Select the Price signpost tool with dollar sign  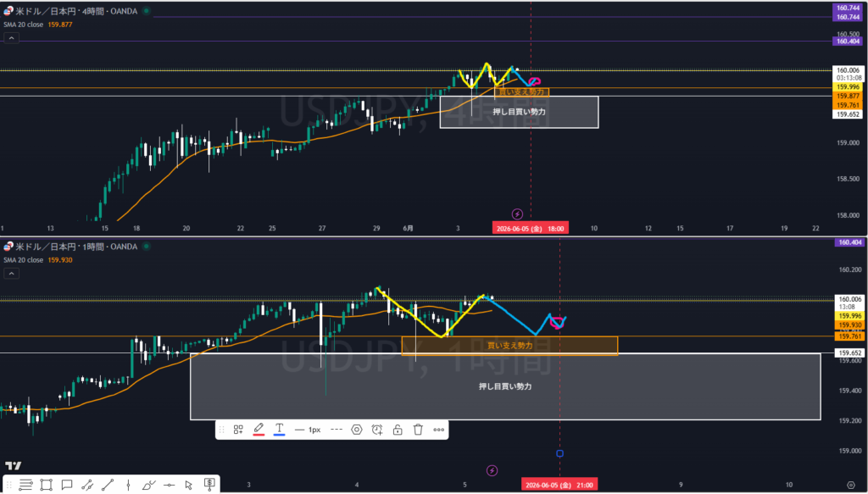pyautogui.click(x=209, y=485)
